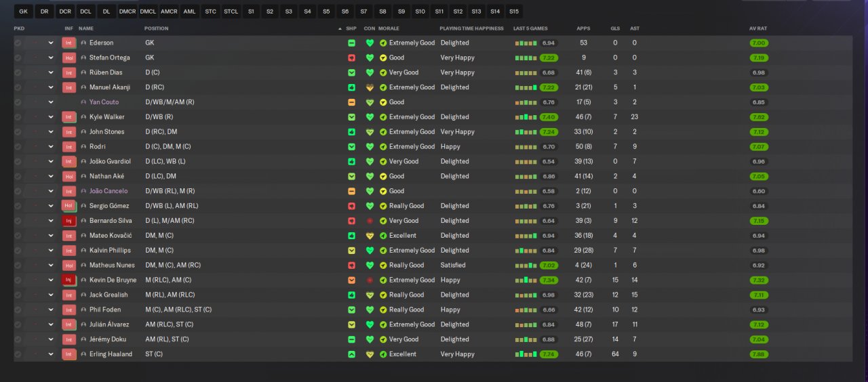Image resolution: width=868 pixels, height=382 pixels.
Task: Select the STCL position slot
Action: pyautogui.click(x=231, y=12)
